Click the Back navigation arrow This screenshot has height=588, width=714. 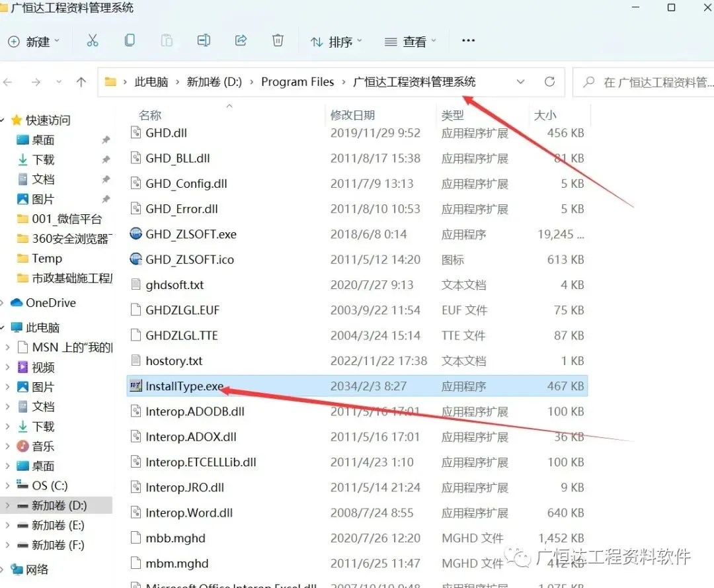click(x=8, y=82)
